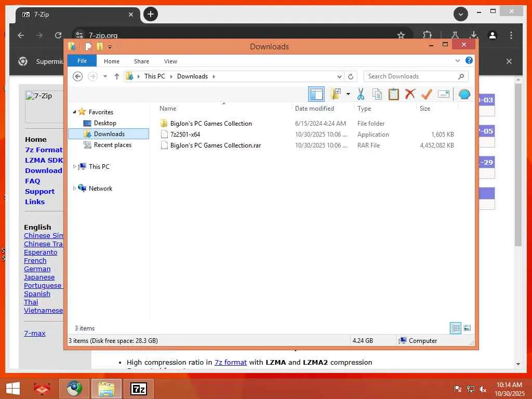Switch to Details view button
This screenshot has height=399, width=532.
click(x=456, y=328)
